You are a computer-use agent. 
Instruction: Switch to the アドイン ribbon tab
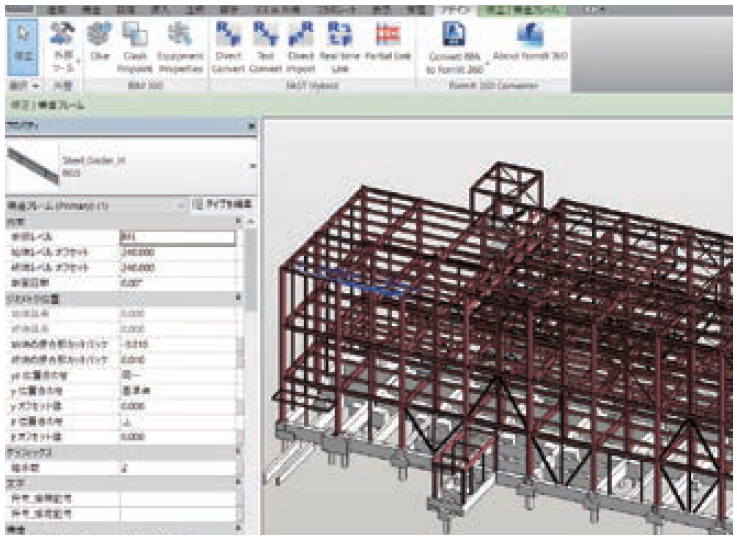(x=439, y=6)
